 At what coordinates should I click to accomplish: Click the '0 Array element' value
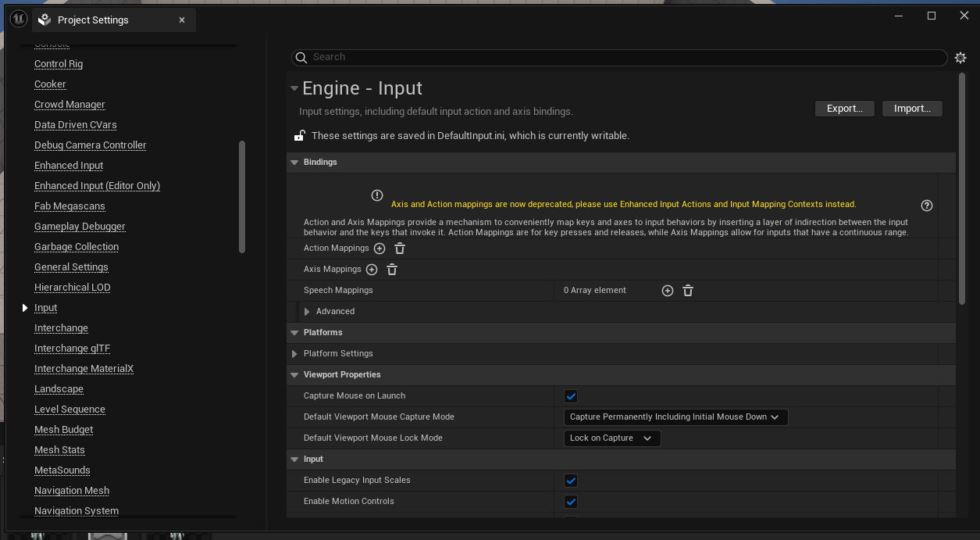[595, 291]
